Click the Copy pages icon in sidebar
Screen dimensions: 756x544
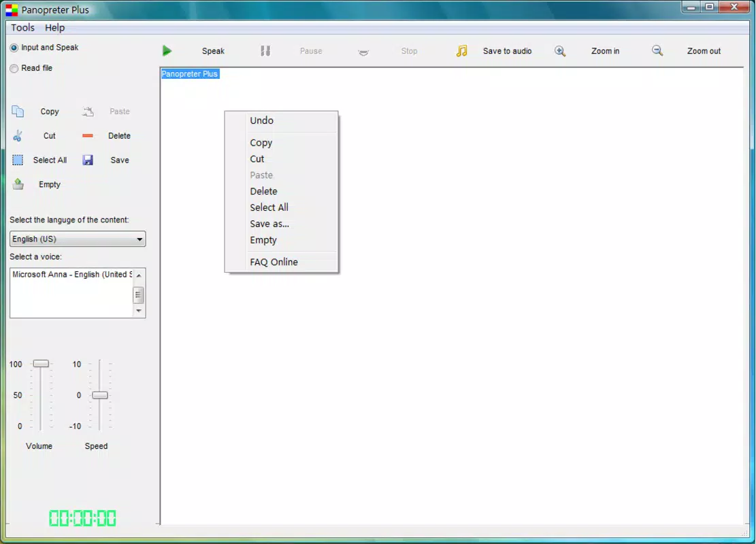point(18,112)
